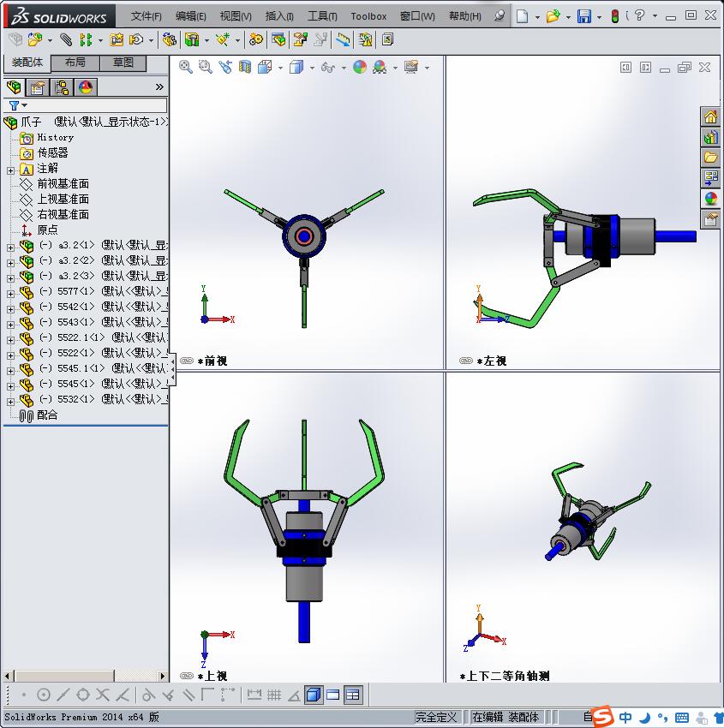Screen dimensions: 724x728
Task: Click the Edit Appearance color ball icon
Action: (360, 68)
